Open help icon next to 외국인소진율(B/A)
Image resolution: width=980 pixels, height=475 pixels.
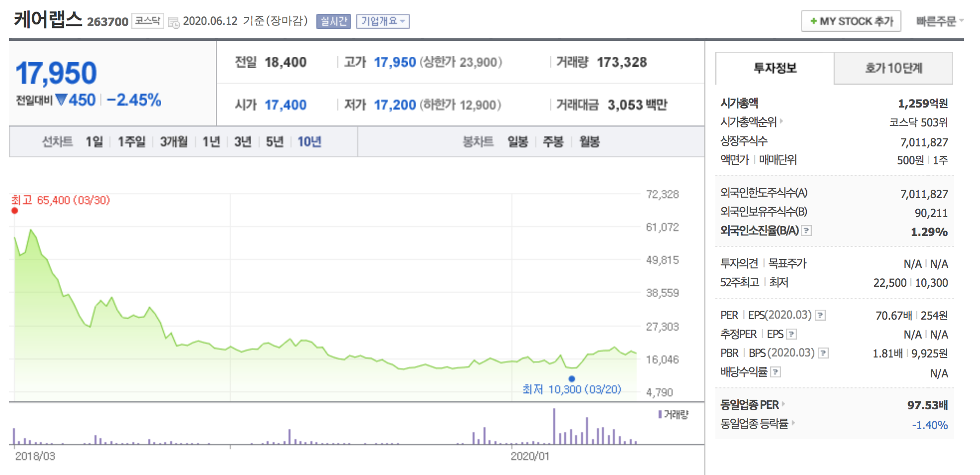(x=807, y=231)
